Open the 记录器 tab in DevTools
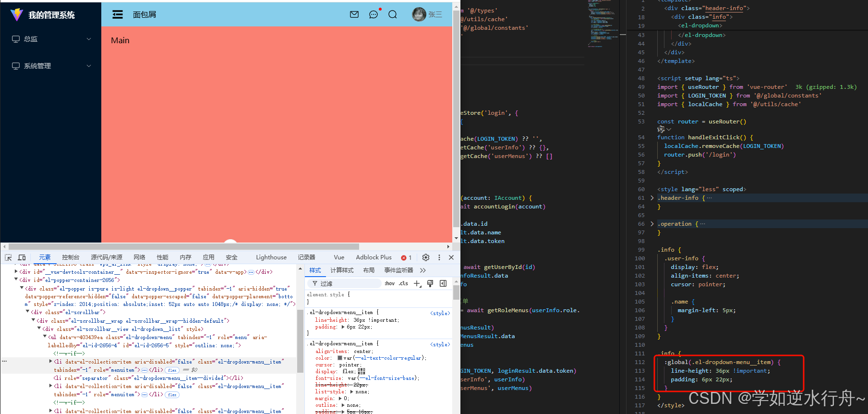This screenshot has width=868, height=414. click(x=306, y=257)
